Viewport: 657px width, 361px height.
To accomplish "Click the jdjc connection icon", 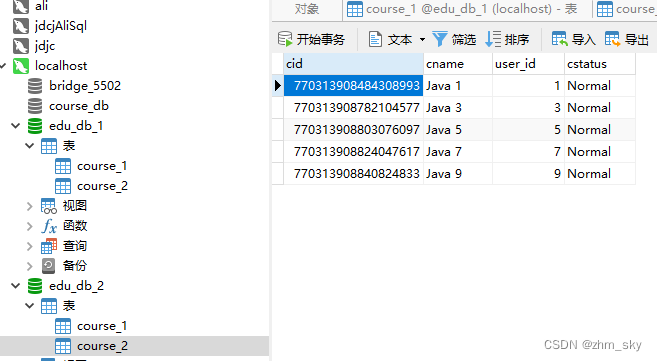I will [21, 46].
